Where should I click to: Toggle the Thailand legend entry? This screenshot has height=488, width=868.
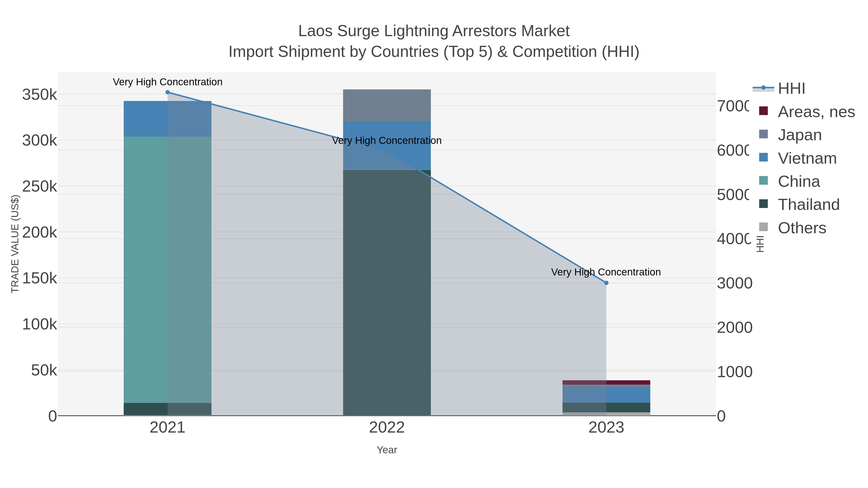pyautogui.click(x=799, y=205)
